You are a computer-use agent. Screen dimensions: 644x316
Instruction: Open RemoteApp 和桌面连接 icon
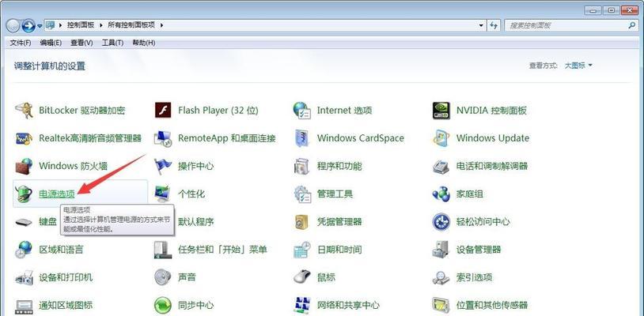pos(163,138)
